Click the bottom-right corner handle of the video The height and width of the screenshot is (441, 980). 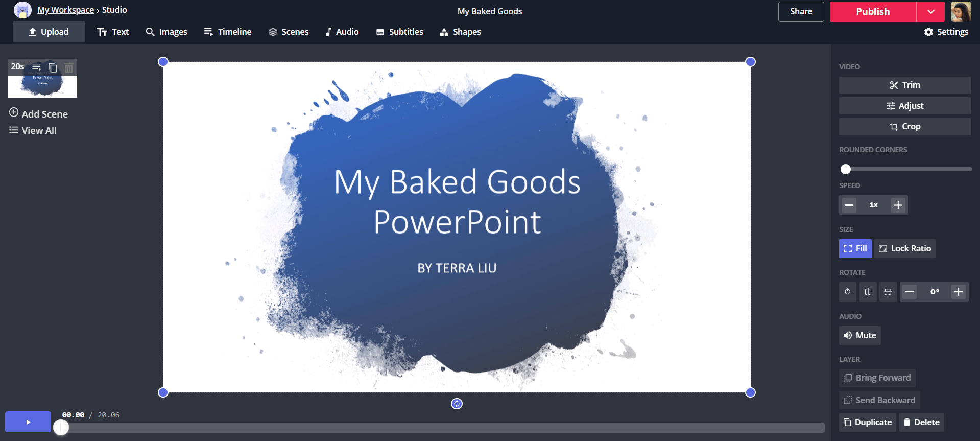pyautogui.click(x=750, y=392)
